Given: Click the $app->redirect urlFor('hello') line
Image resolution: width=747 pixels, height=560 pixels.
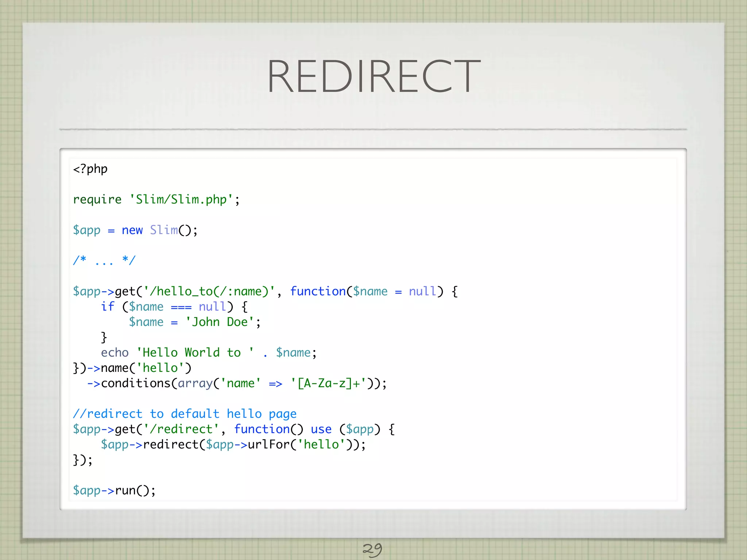Looking at the screenshot, I should (x=233, y=444).
